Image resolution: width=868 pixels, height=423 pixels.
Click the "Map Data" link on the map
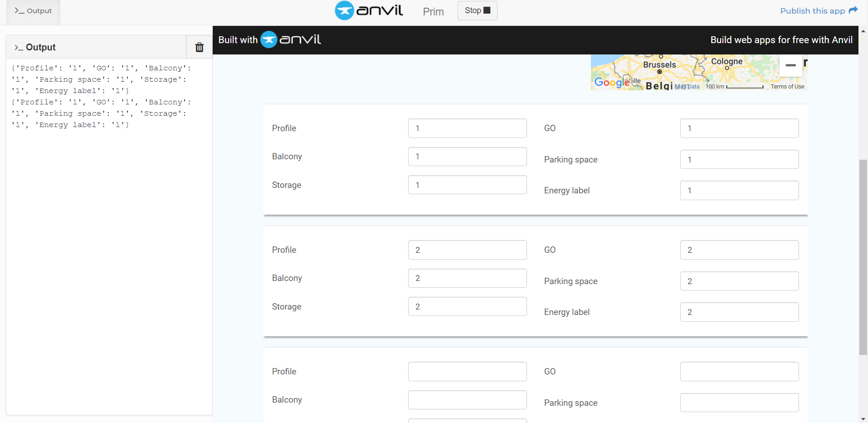pyautogui.click(x=688, y=86)
